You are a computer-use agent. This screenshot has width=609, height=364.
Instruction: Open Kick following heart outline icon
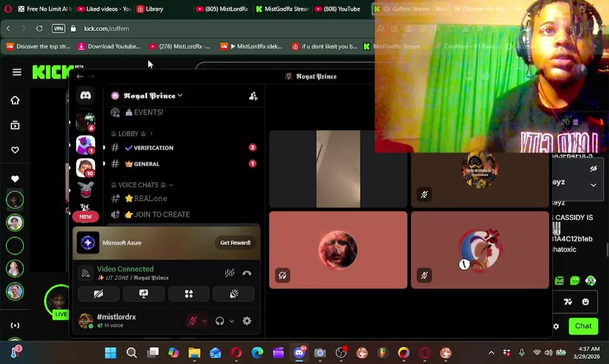pos(15,150)
